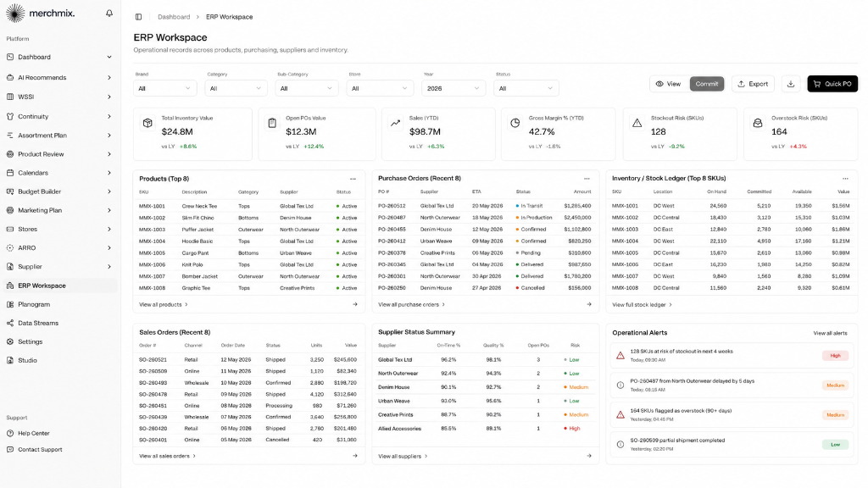Select Data Streams in sidebar
The width and height of the screenshot is (868, 488).
coord(59,323)
